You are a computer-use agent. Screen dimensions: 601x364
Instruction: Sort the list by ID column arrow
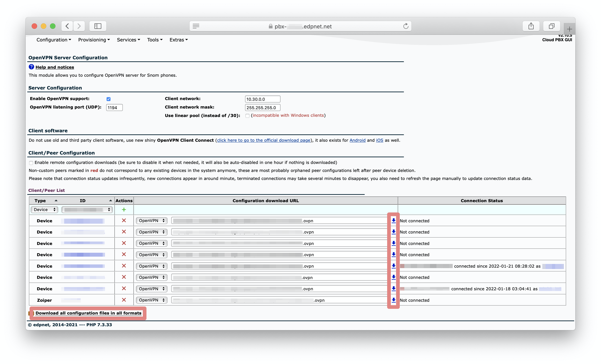110,200
